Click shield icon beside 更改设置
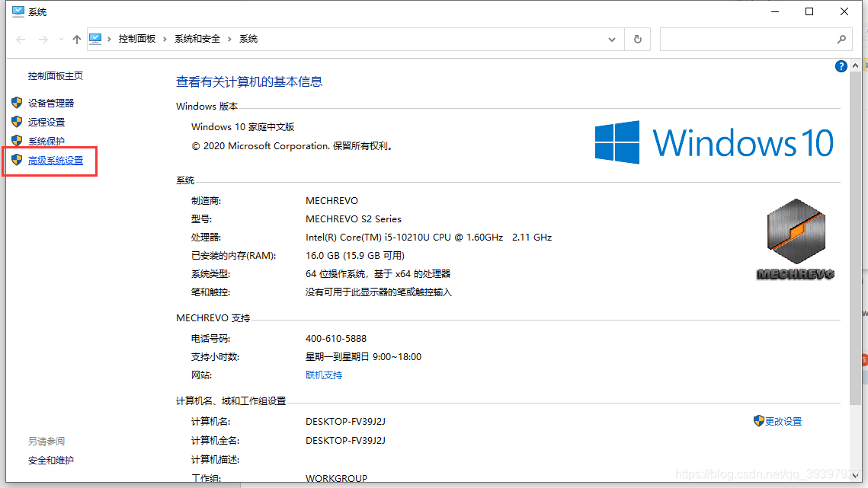 [x=758, y=421]
